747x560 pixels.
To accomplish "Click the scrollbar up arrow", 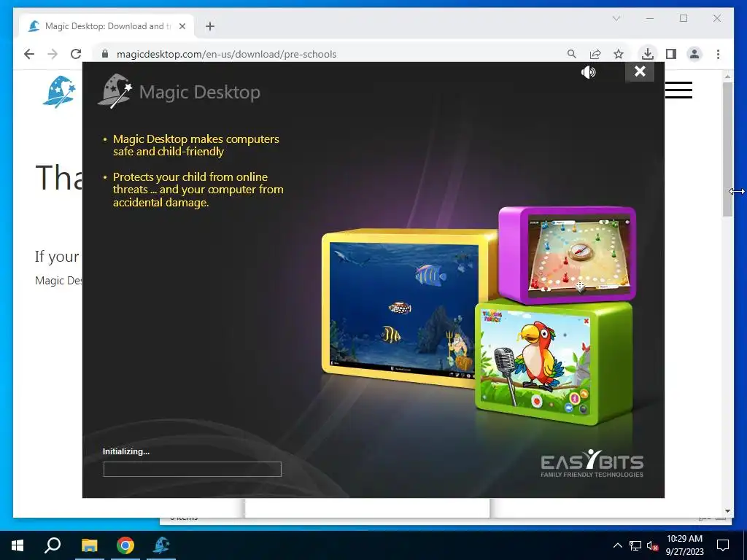I will (727, 76).
